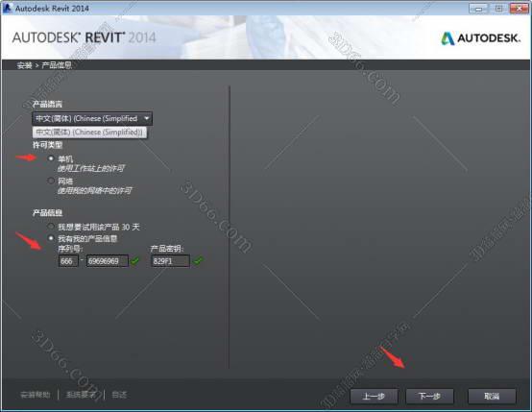Click the 使用我的网络中的许可 description text
532x412 pixels.
95,190
